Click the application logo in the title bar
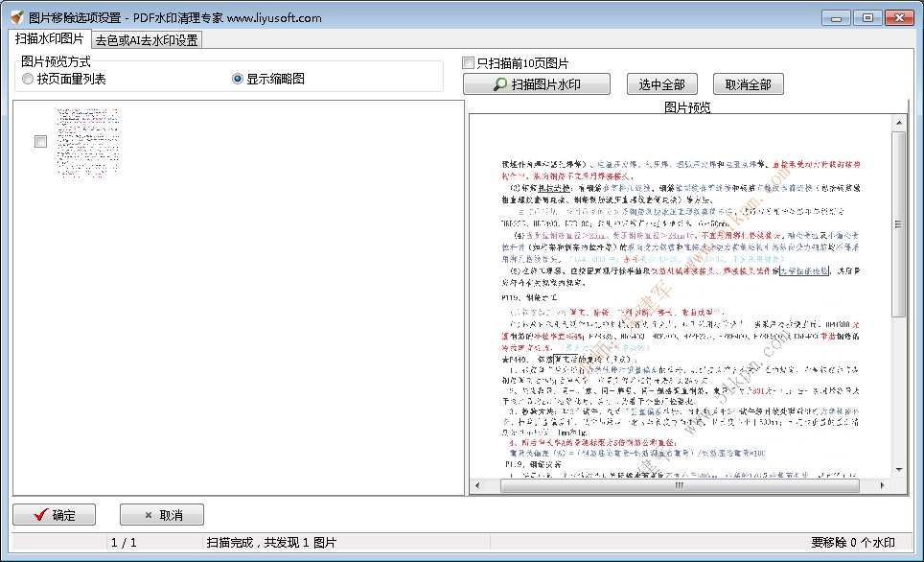Screen dimensions: 924x562 (13, 16)
